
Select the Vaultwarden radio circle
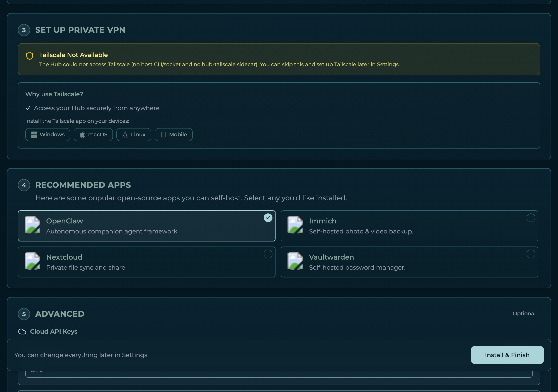pos(531,254)
